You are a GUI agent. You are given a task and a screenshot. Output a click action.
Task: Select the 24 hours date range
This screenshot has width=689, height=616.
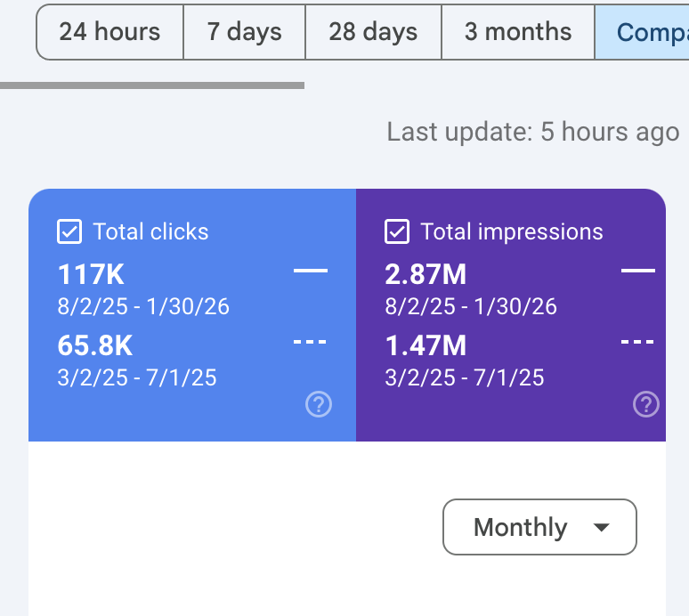coord(109,32)
